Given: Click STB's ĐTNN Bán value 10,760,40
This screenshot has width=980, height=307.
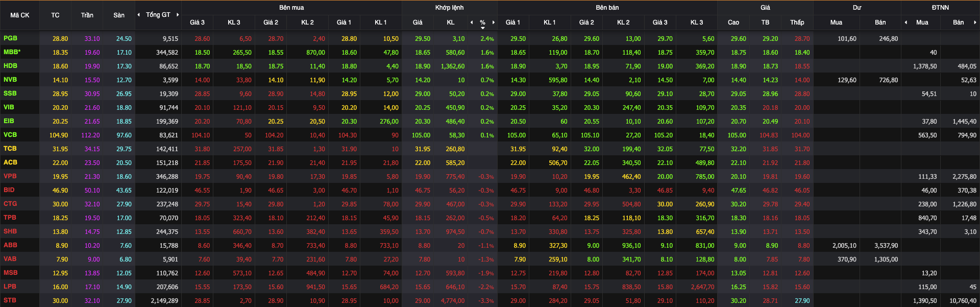Looking at the screenshot, I should (x=963, y=301).
